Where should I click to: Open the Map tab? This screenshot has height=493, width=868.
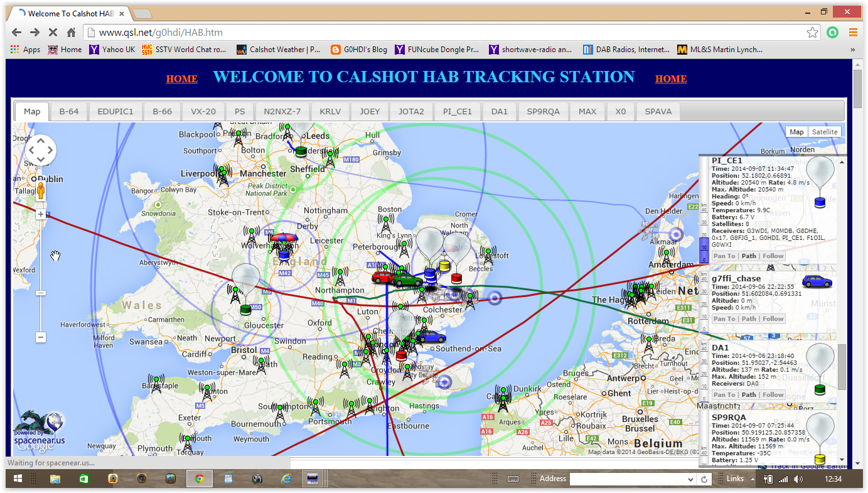point(32,112)
